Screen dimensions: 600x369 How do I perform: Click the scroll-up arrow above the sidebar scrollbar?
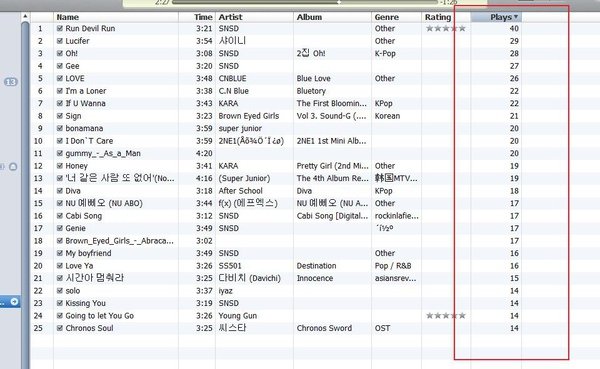coord(25,16)
